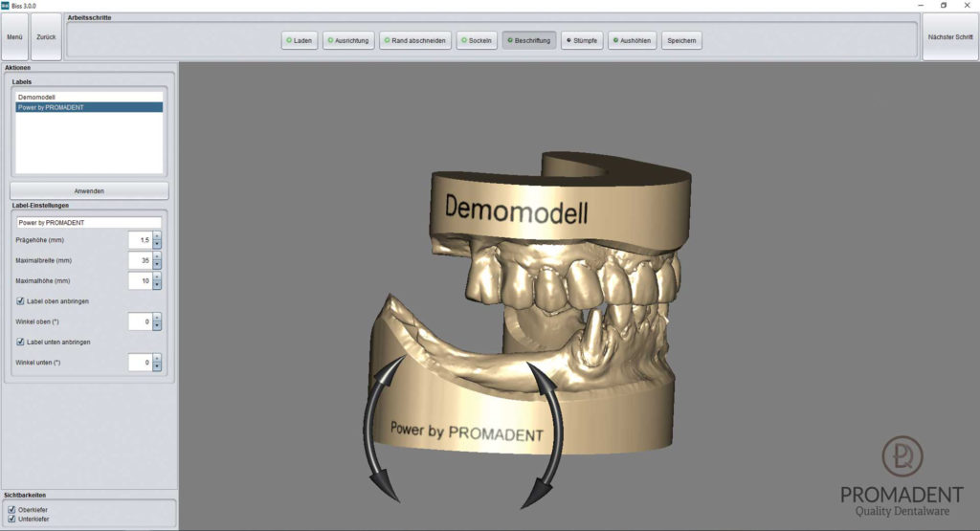Image resolution: width=980 pixels, height=531 pixels.
Task: Increase Prägehöhe with up arrow
Action: coord(157,236)
